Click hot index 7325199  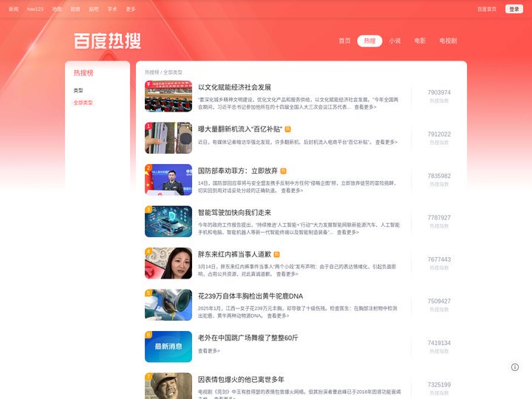(439, 385)
